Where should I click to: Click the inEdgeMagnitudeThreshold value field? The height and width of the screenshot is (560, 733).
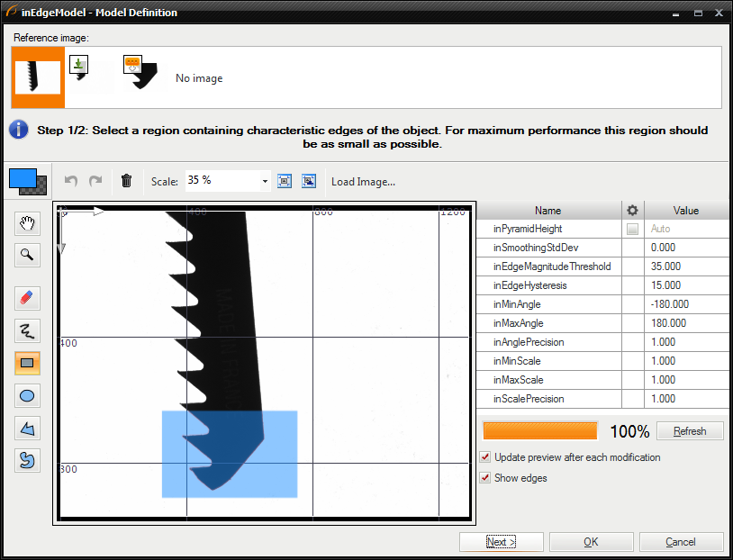[686, 266]
